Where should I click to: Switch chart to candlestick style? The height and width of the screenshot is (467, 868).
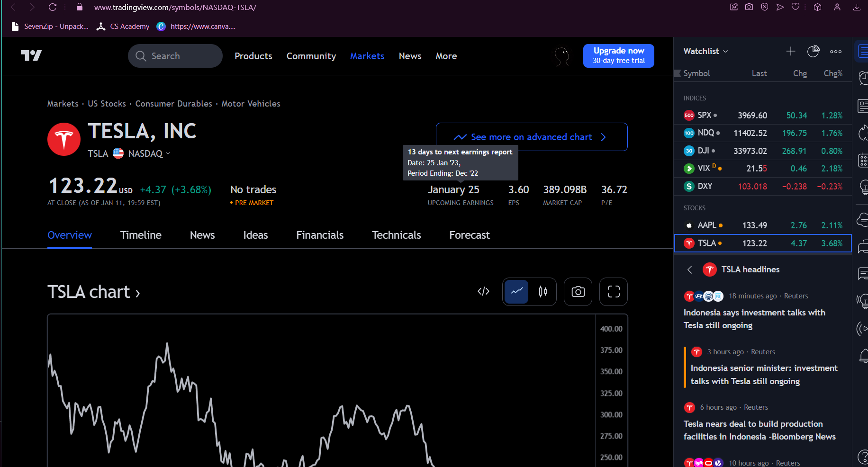(543, 292)
